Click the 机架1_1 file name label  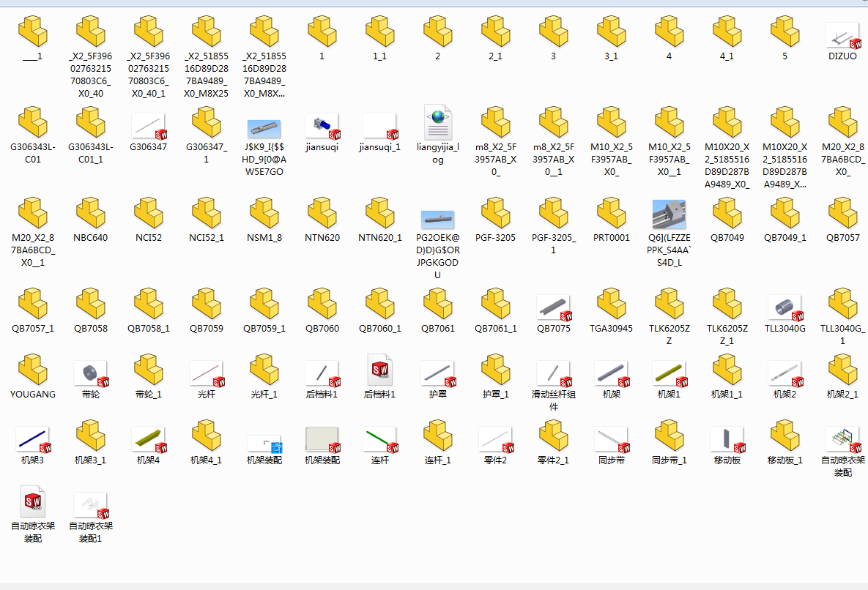click(x=727, y=395)
